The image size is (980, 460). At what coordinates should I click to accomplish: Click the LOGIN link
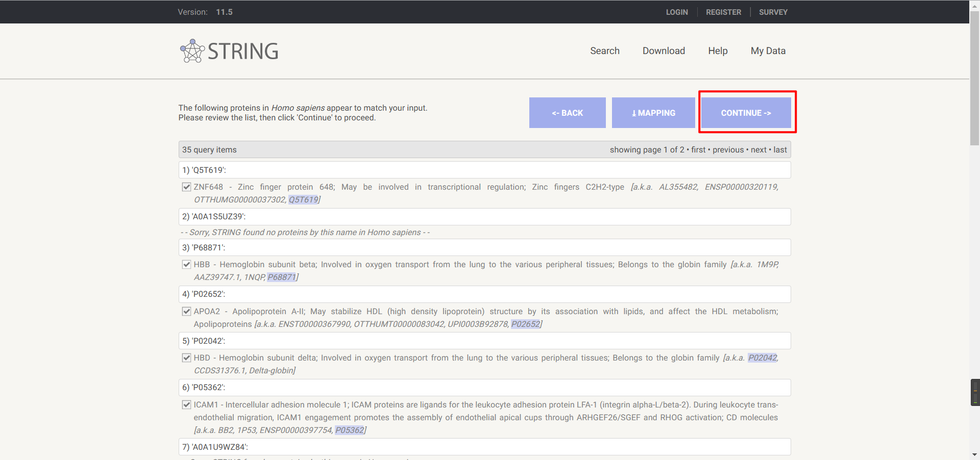[677, 12]
